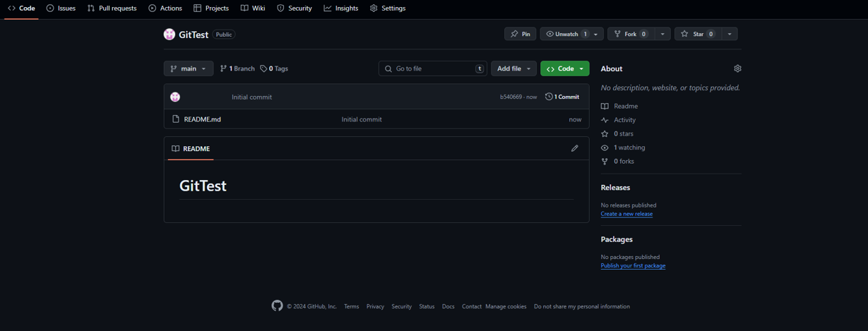The image size is (868, 331).
Task: Open the Add file dropdown
Action: click(x=513, y=68)
